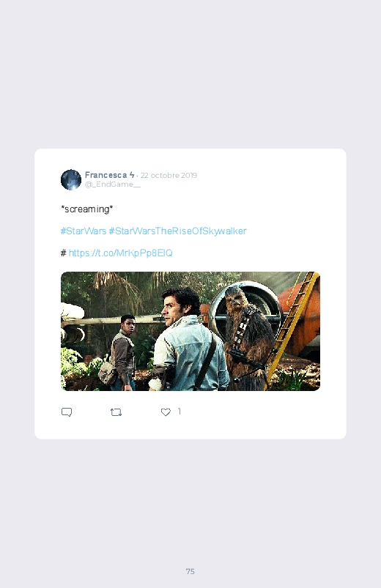Open the Francesca display name
The width and height of the screenshot is (381, 588).
coord(106,175)
